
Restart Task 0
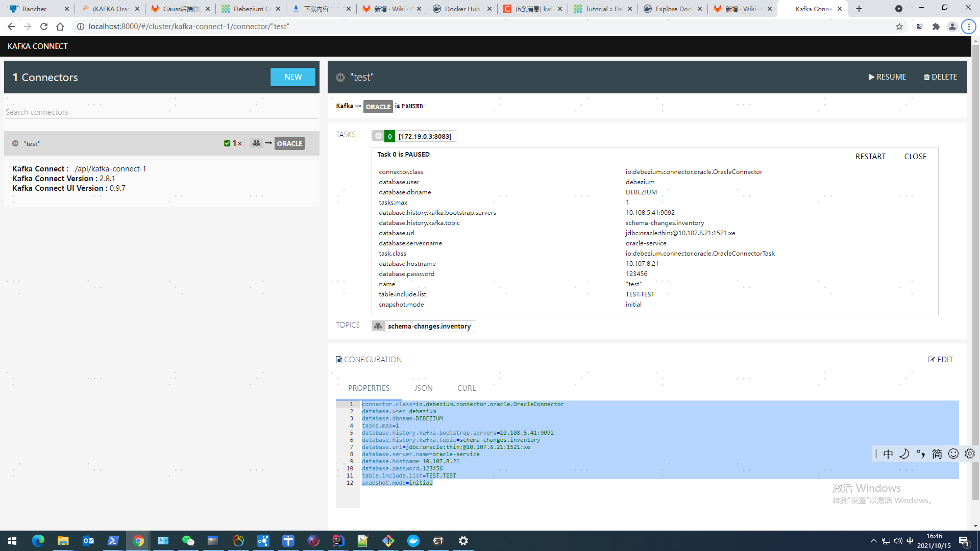click(x=870, y=157)
